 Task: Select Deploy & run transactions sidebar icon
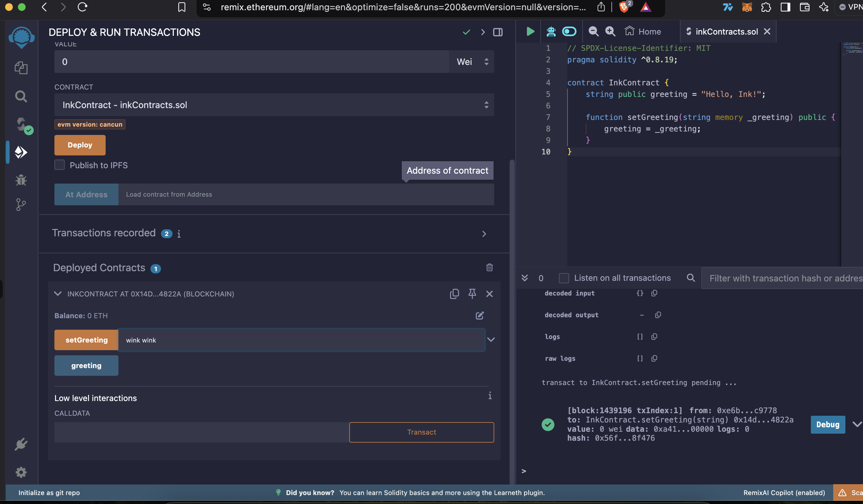(x=21, y=152)
